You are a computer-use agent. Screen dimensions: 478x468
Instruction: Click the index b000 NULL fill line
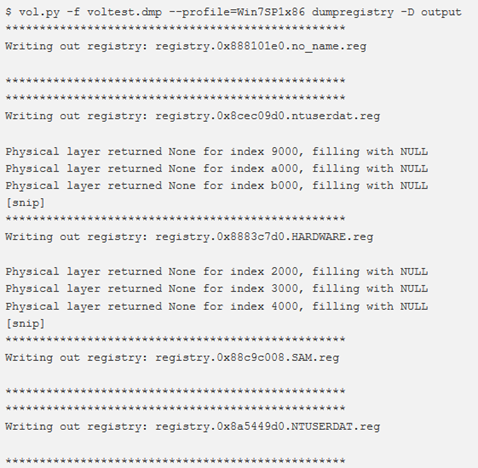(217, 186)
